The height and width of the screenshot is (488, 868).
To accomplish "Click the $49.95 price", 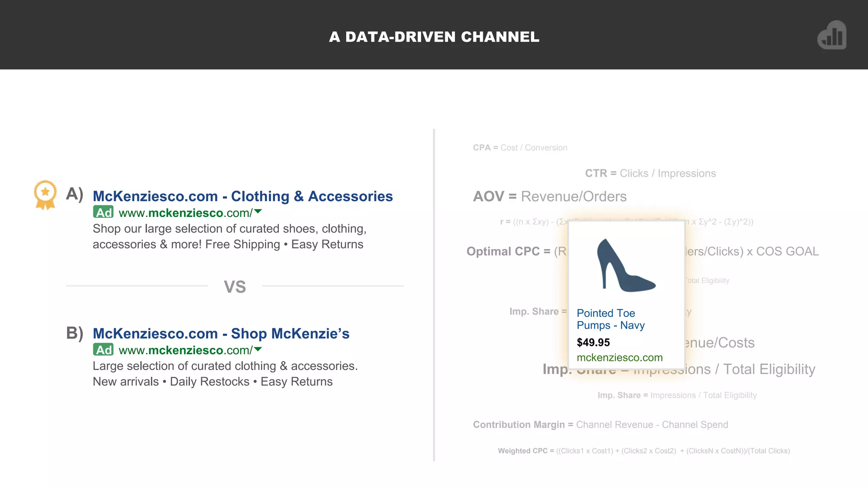I will tap(593, 342).
